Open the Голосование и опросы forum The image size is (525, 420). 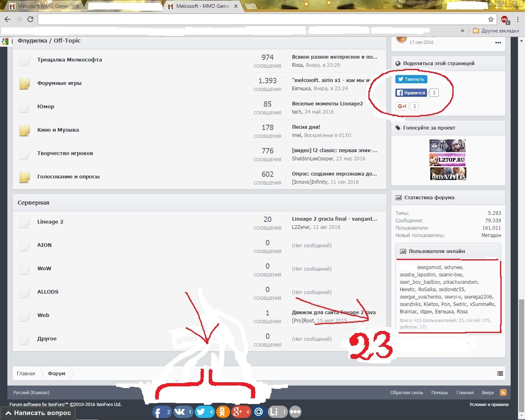(68, 177)
